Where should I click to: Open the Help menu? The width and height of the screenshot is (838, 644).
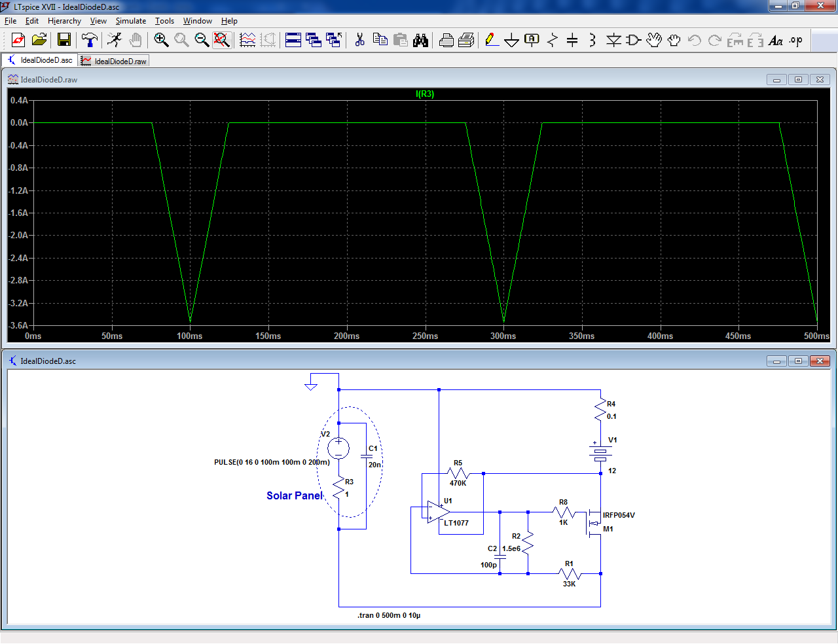coord(229,21)
